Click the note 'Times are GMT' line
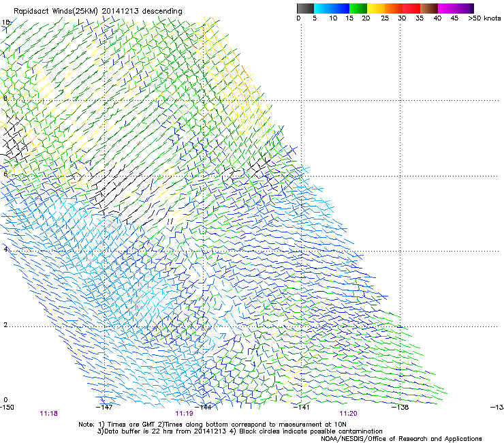 click(212, 425)
